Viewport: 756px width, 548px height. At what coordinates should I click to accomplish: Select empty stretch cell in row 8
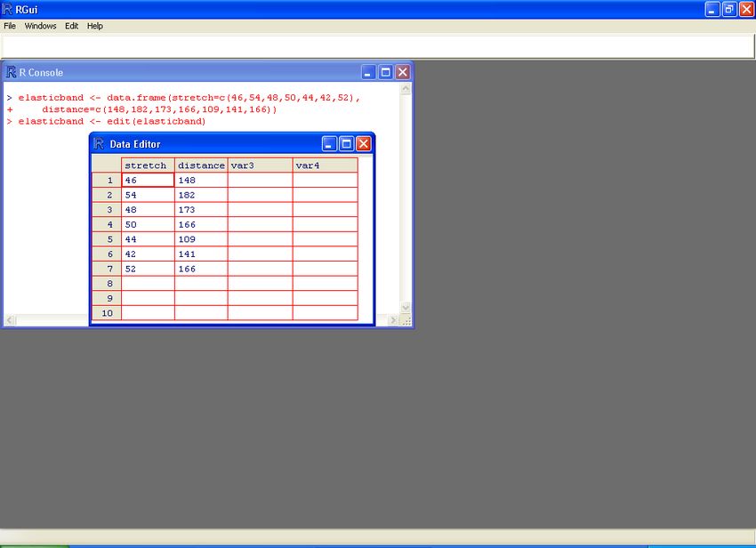[148, 284]
